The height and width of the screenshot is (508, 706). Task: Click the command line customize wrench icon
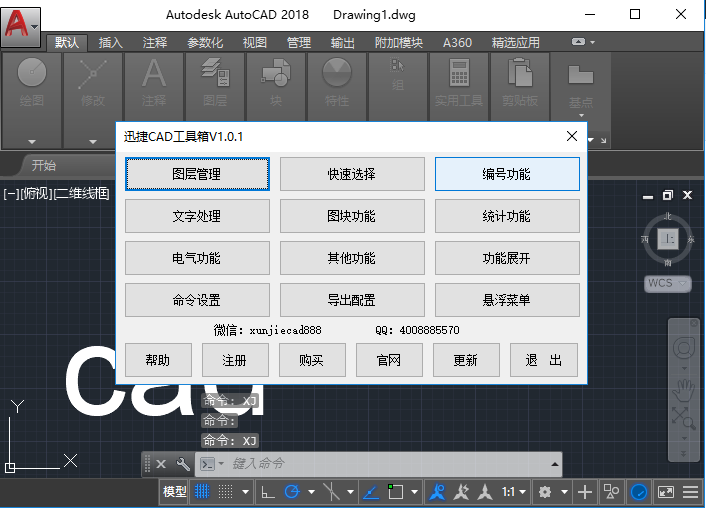[183, 464]
